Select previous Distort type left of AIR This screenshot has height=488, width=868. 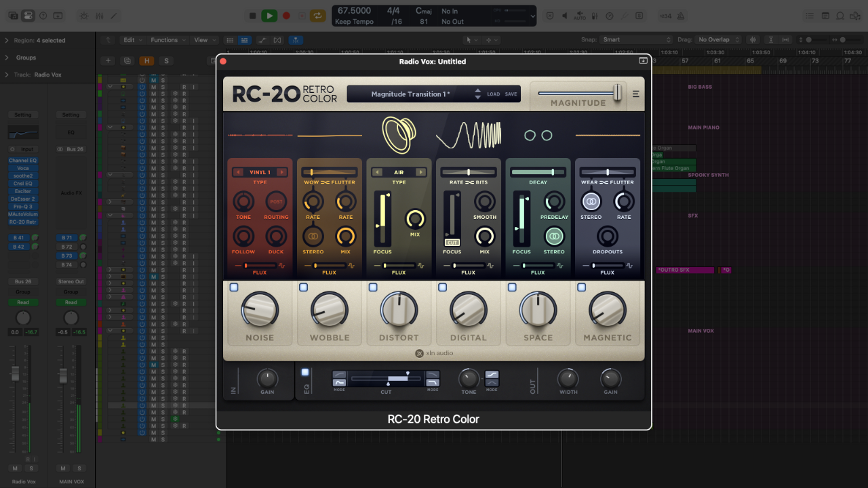pos(376,172)
